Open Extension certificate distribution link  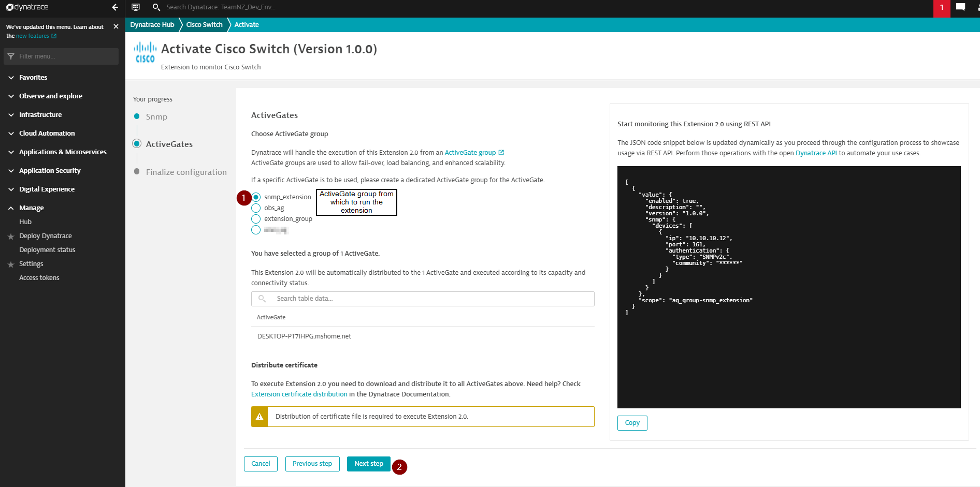[x=299, y=394]
